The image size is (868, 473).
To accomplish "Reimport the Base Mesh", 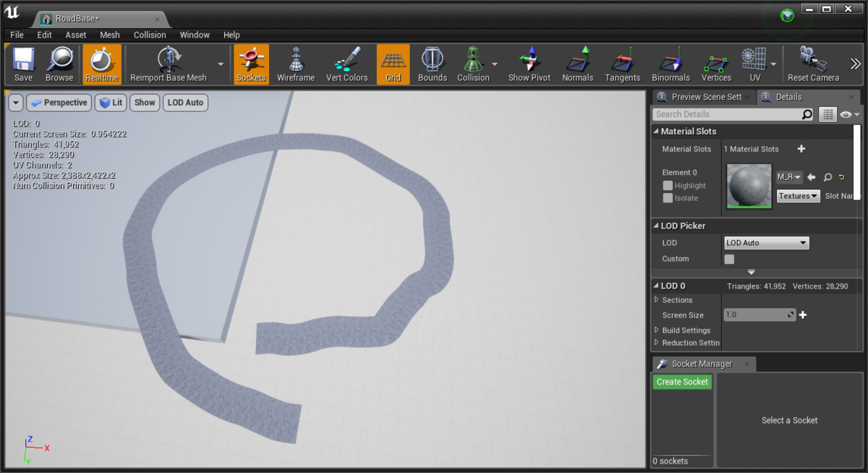I will tap(169, 64).
